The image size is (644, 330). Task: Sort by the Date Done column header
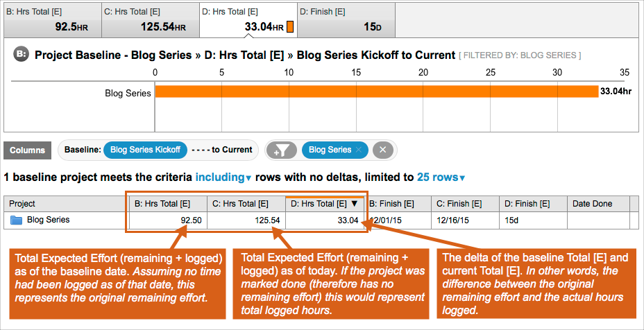[x=592, y=204]
